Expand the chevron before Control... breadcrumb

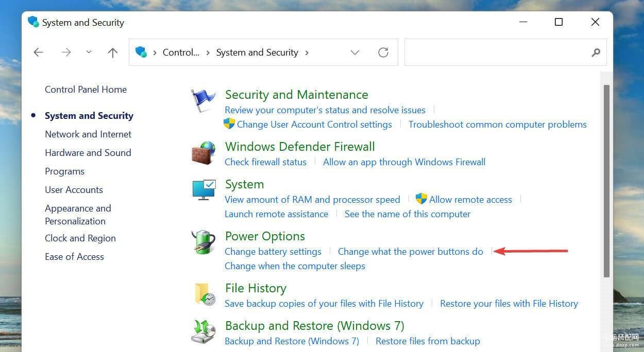pos(155,52)
